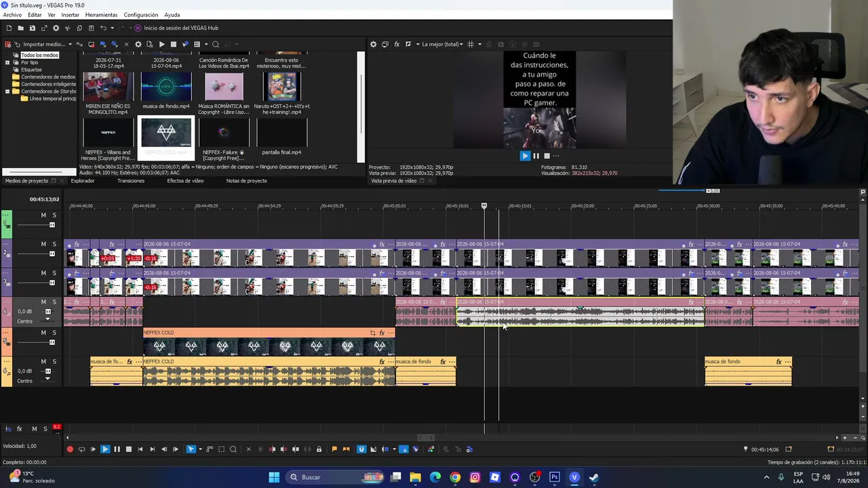This screenshot has width=868, height=488.
Task: Undo the last action with the Undo arrow
Action: (x=103, y=28)
